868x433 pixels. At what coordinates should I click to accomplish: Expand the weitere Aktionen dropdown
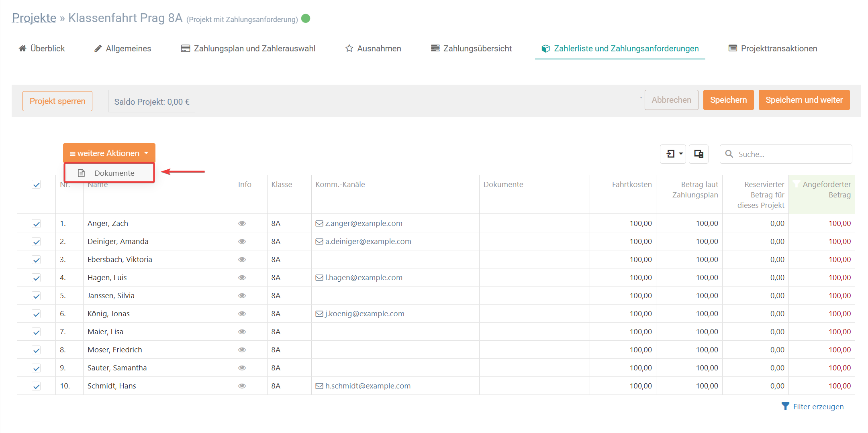click(109, 153)
